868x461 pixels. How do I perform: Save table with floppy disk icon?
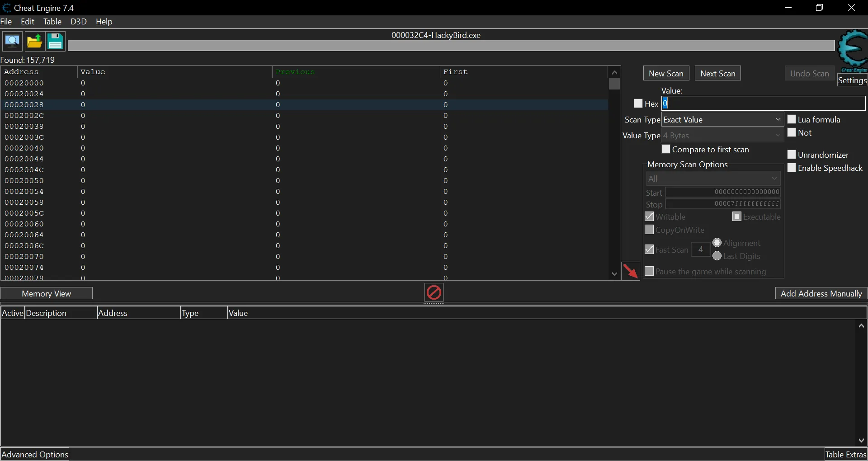[55, 42]
